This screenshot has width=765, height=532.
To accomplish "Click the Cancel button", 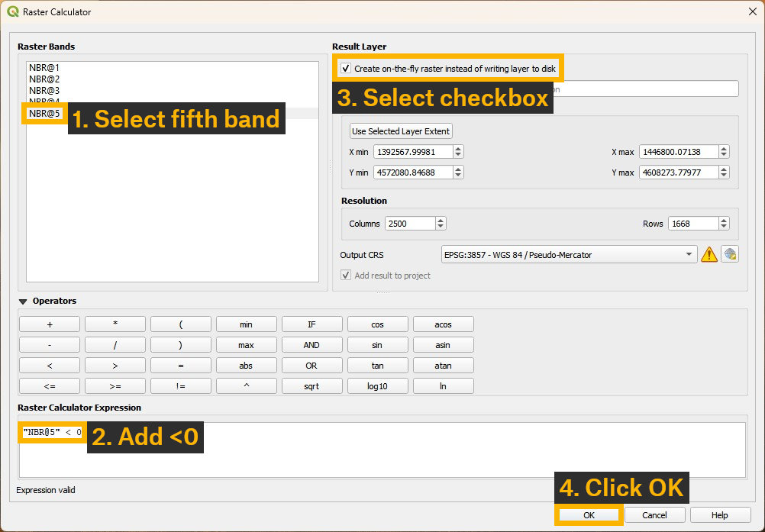I will pos(654,515).
